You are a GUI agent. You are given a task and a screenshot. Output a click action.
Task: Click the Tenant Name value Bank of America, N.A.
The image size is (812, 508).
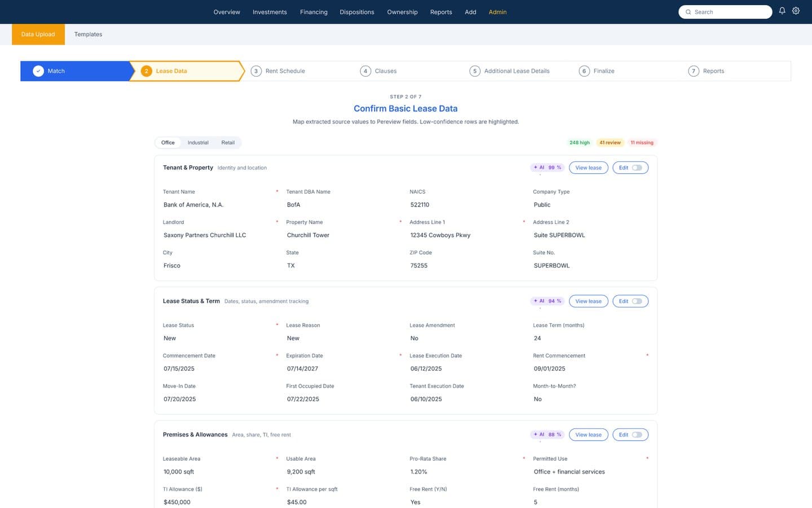(x=193, y=205)
